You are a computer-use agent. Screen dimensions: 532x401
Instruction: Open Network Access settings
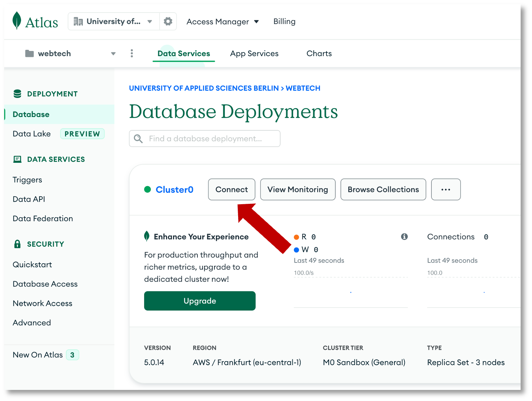click(43, 304)
